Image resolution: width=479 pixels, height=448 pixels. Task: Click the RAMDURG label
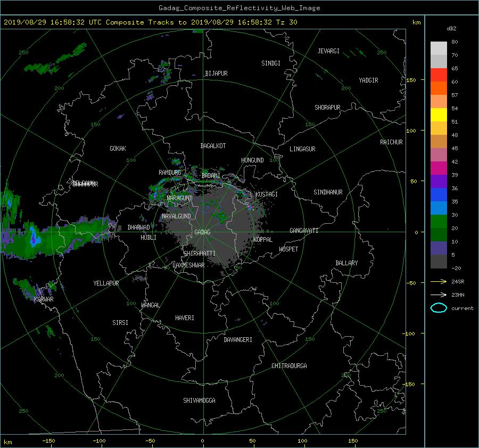pyautogui.click(x=170, y=173)
